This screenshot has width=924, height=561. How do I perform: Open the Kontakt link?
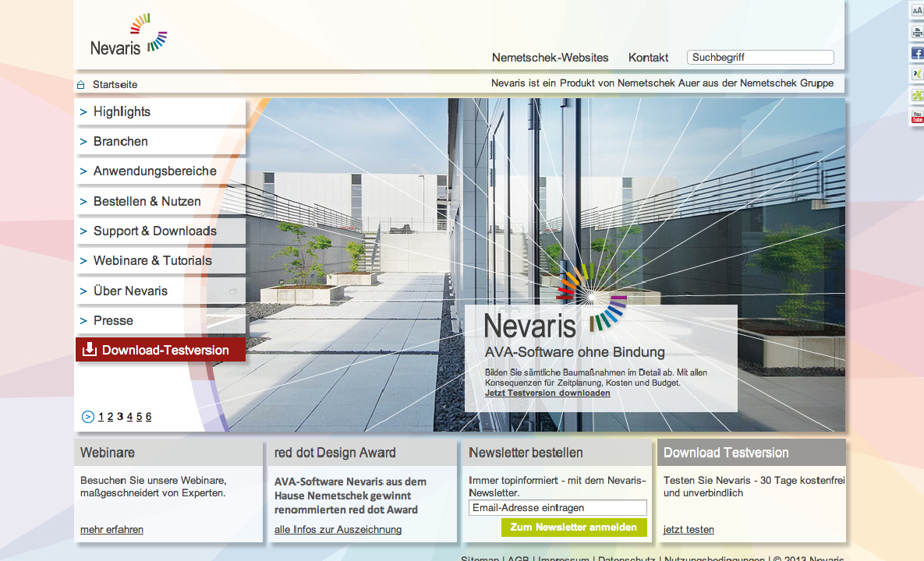coord(648,58)
